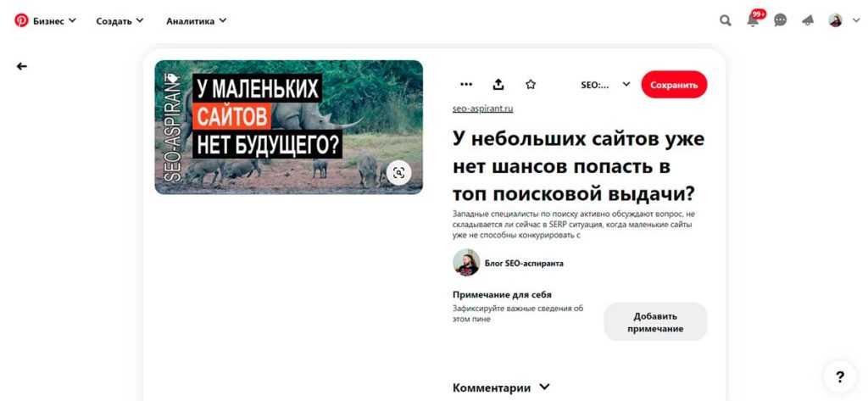
Task: Open the Создать dropdown menu
Action: pos(120,20)
